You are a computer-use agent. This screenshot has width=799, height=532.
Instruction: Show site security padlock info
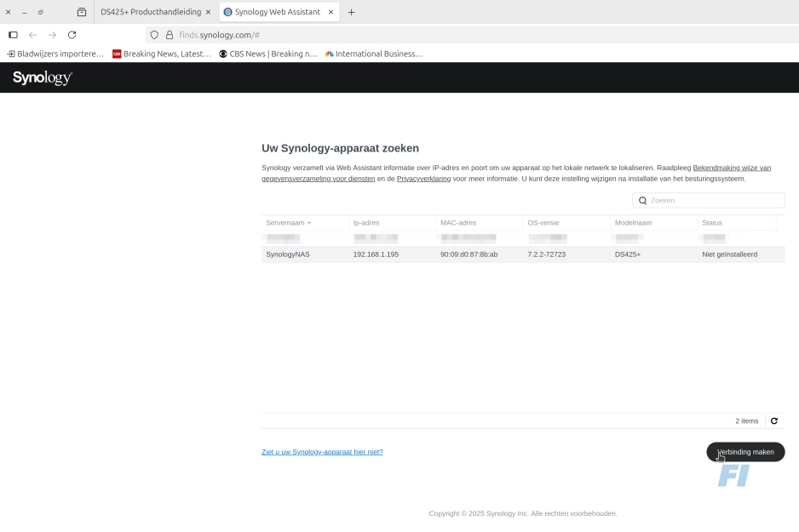click(x=170, y=35)
